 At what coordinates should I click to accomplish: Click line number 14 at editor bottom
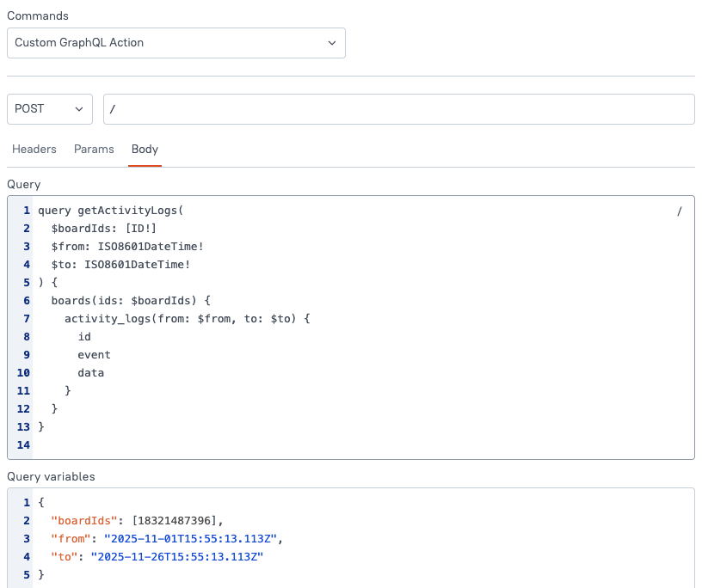click(x=22, y=444)
